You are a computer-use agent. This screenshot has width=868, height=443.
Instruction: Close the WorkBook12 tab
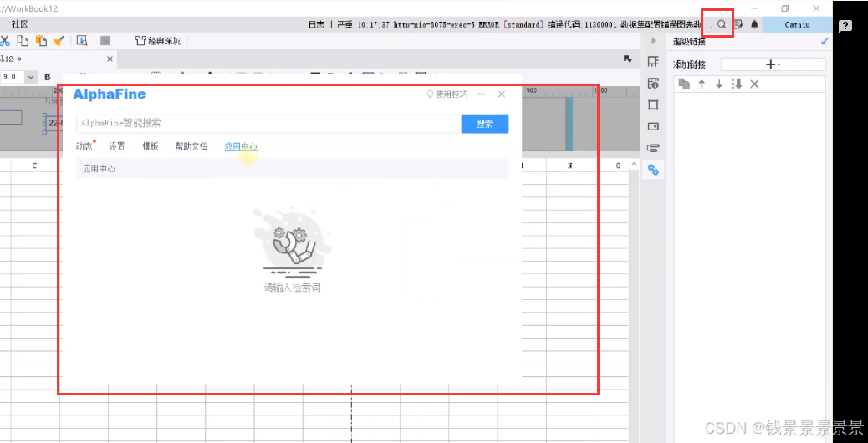[x=110, y=59]
